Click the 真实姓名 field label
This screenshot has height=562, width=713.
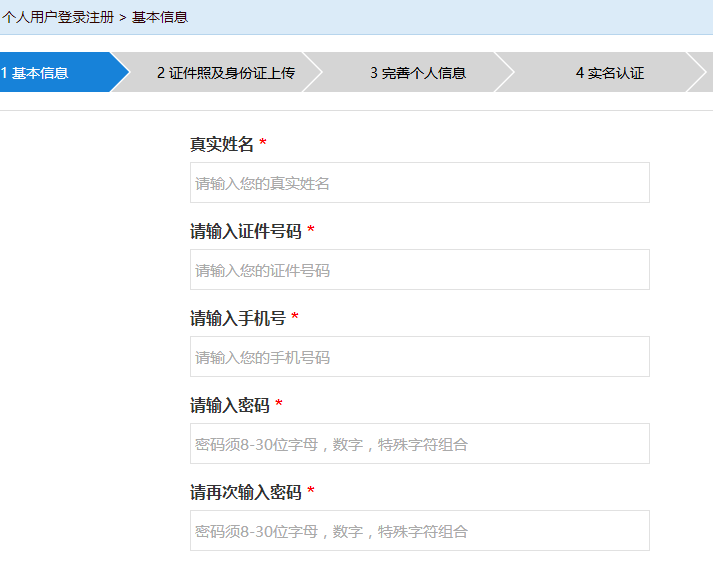tap(222, 145)
